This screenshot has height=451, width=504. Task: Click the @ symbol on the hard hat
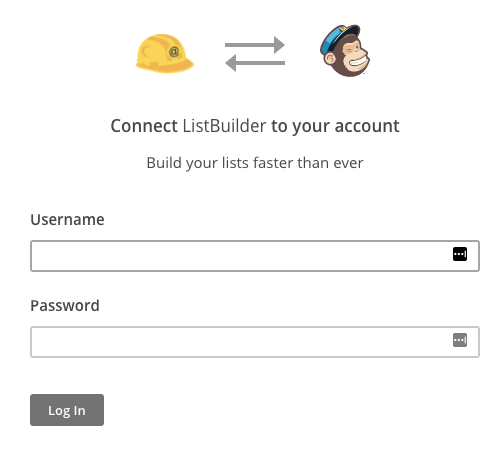(174, 52)
